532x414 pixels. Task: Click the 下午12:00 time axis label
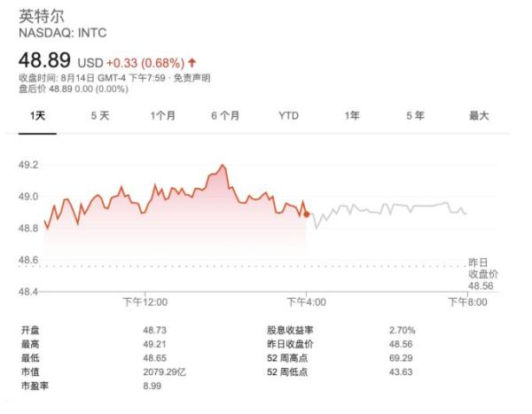pyautogui.click(x=145, y=302)
